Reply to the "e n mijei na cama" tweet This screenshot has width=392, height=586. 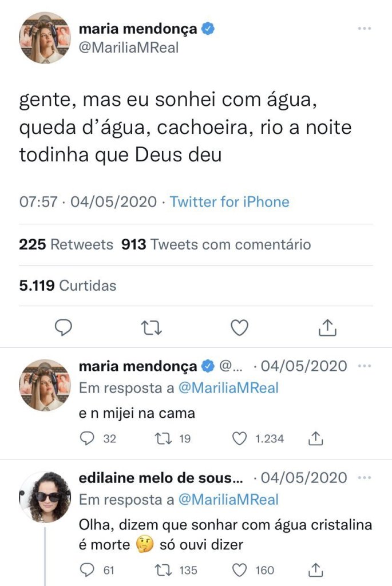click(88, 439)
